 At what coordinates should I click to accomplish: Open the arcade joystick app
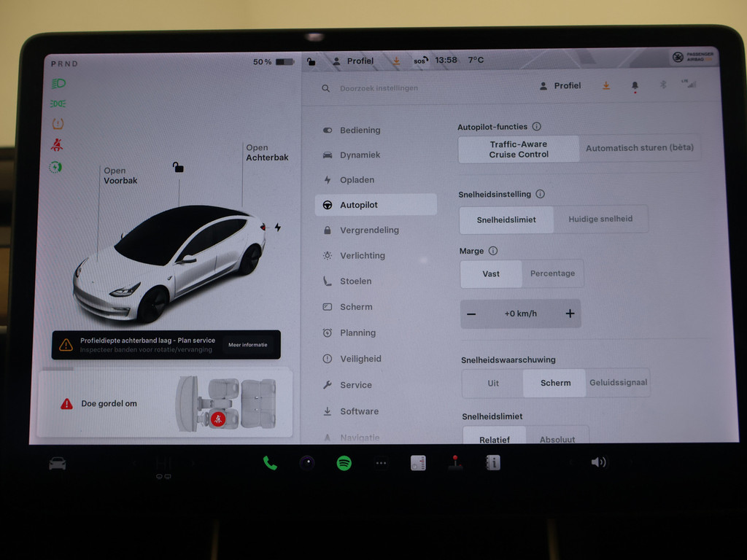[x=456, y=463]
